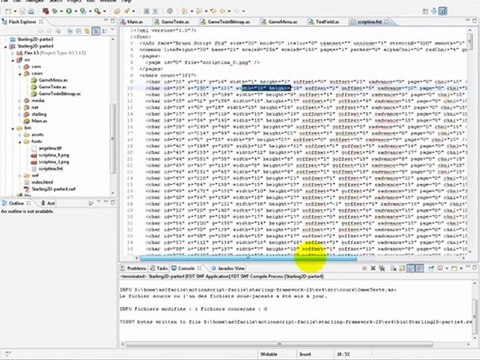Image resolution: width=480 pixels, height=360 pixels.
Task: Collapse the cours package node
Action: 20,74
